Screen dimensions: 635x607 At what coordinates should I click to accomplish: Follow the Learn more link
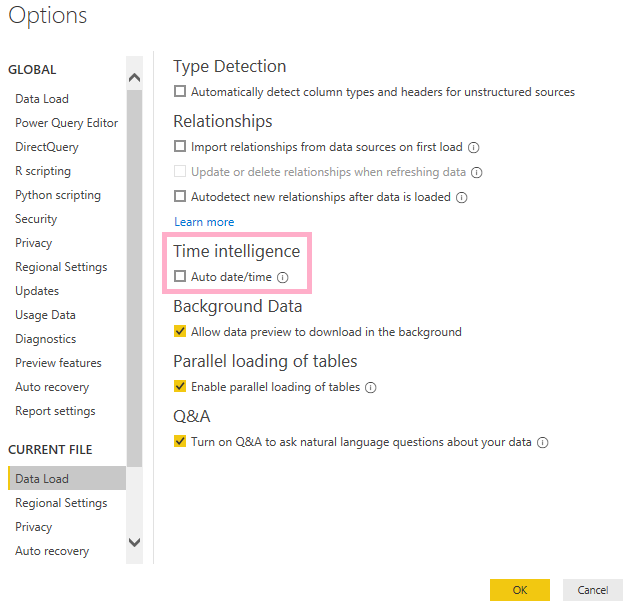pyautogui.click(x=204, y=222)
